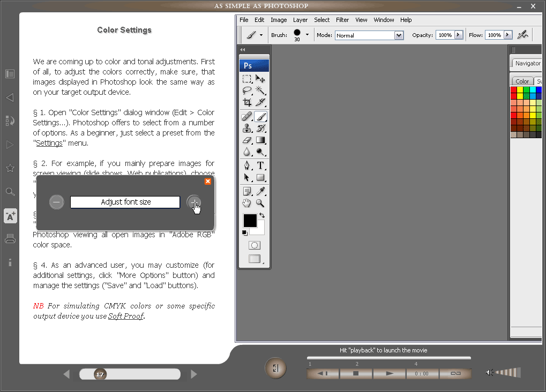Select the Clone Stamp tool

(247, 128)
